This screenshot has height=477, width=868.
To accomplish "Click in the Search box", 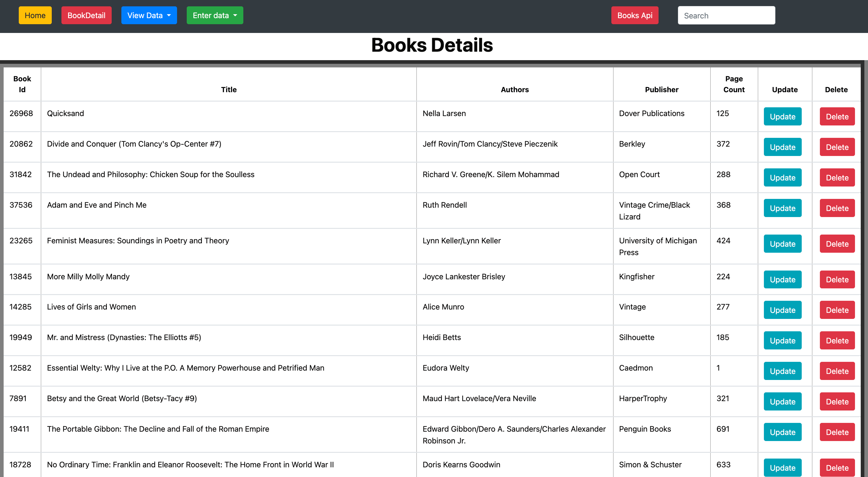I will coord(726,15).
